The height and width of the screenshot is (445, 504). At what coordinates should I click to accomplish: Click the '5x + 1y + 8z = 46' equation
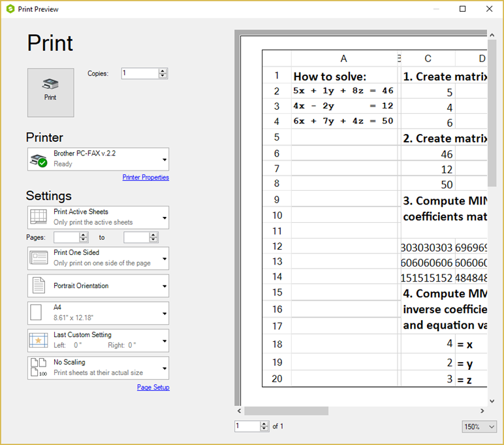coord(343,91)
